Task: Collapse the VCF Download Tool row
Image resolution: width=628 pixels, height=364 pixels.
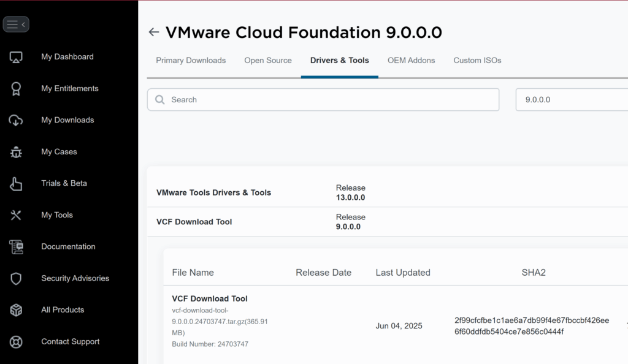Action: [x=388, y=222]
